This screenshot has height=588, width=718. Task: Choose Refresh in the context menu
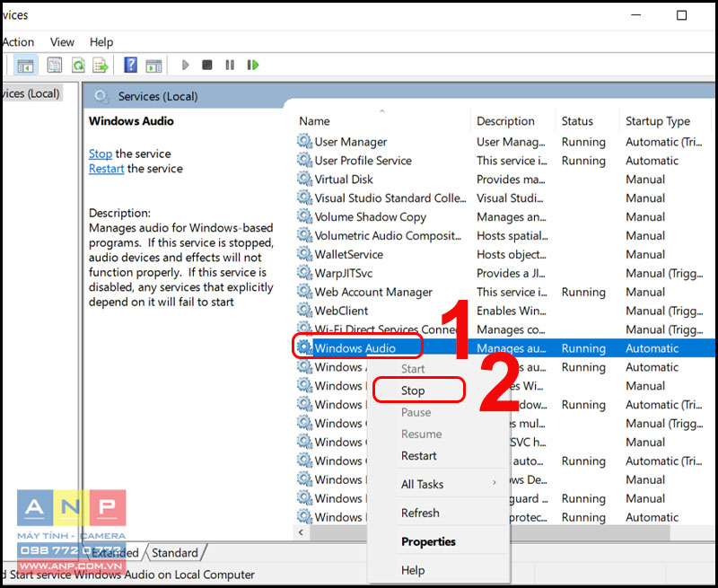(x=439, y=513)
